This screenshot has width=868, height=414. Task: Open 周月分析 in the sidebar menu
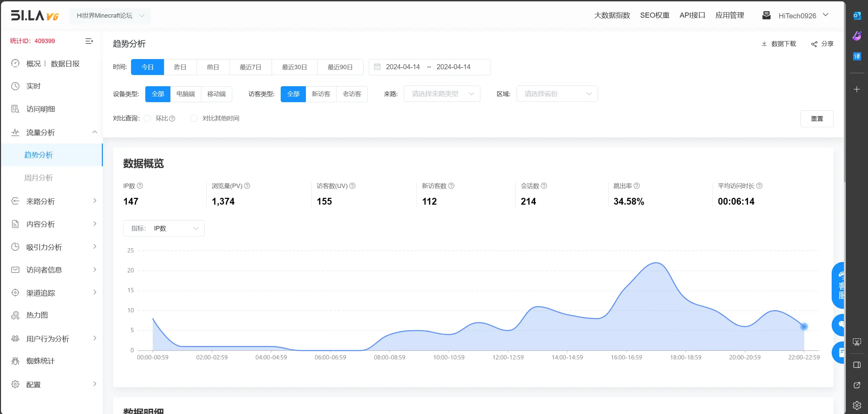[x=39, y=178]
